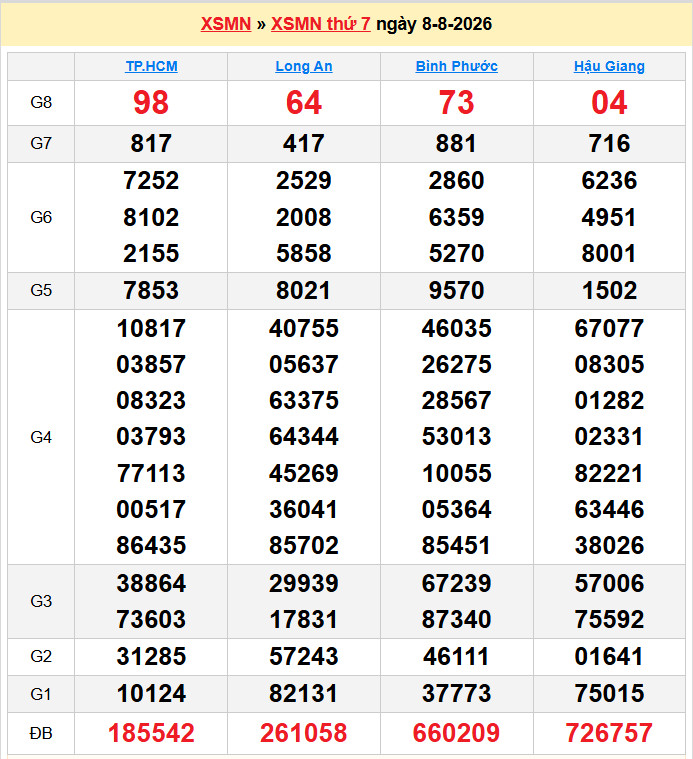Screen dimensions: 693x759
Task: Click G2 result 46111
Action: coord(456,657)
